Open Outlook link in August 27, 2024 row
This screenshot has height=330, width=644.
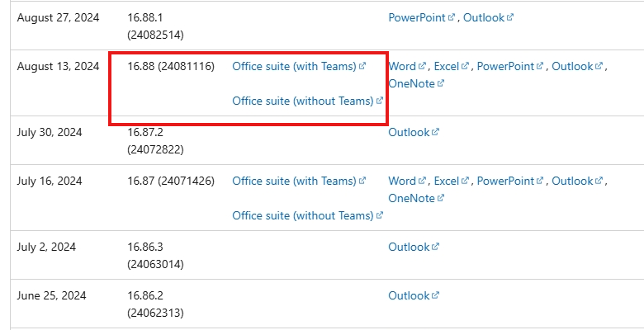488,17
